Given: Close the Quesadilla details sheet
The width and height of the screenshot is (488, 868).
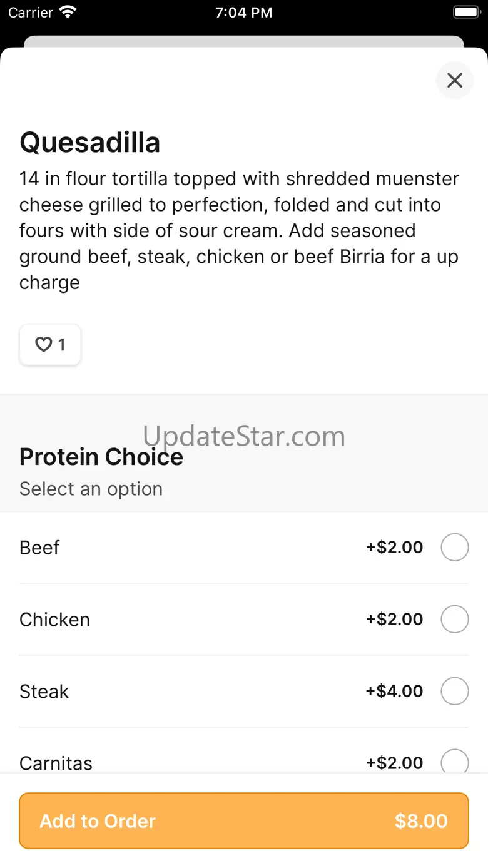Looking at the screenshot, I should pyautogui.click(x=455, y=80).
